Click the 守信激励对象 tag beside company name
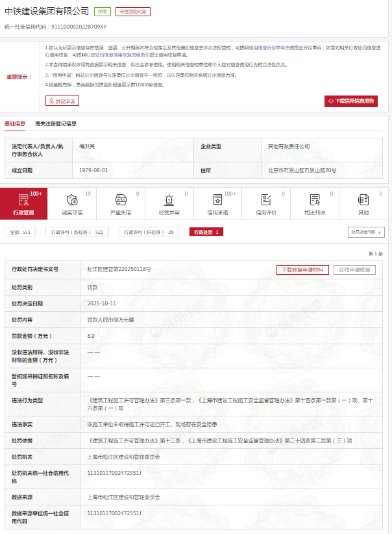This screenshot has height=534, width=392. tap(132, 12)
